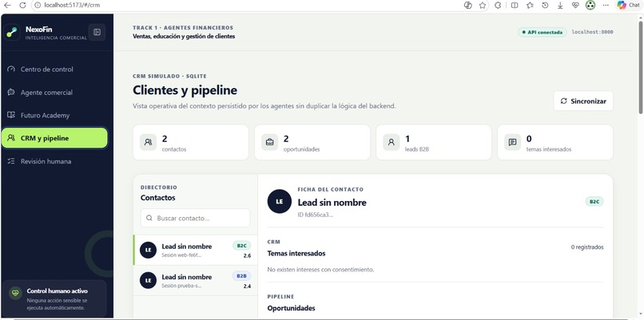The width and height of the screenshot is (644, 320).
Task: Open browser essentials heart icon
Action: click(x=575, y=6)
